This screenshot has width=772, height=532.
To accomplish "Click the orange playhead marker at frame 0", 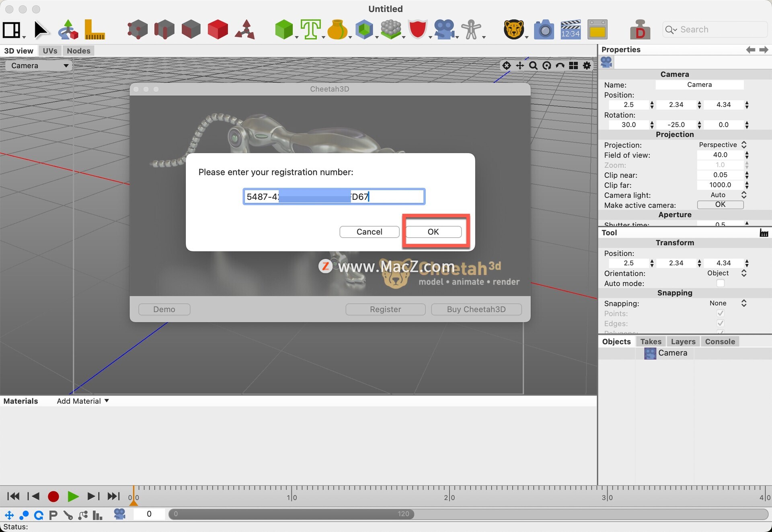I will point(134,497).
